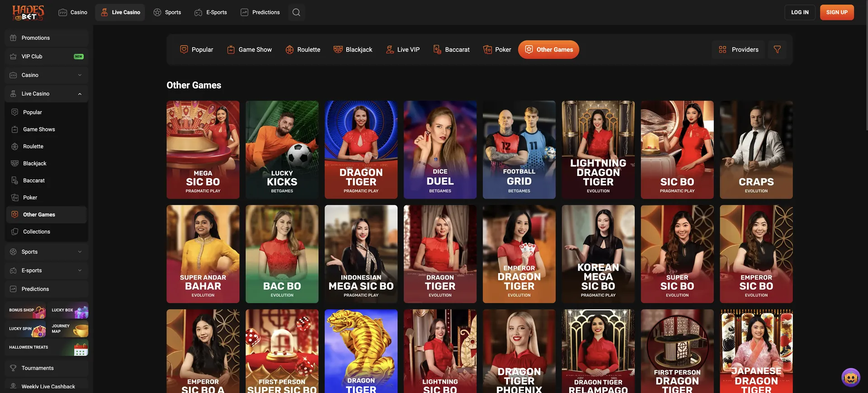The width and height of the screenshot is (868, 393).
Task: Open the search magnifier icon
Action: pos(296,12)
